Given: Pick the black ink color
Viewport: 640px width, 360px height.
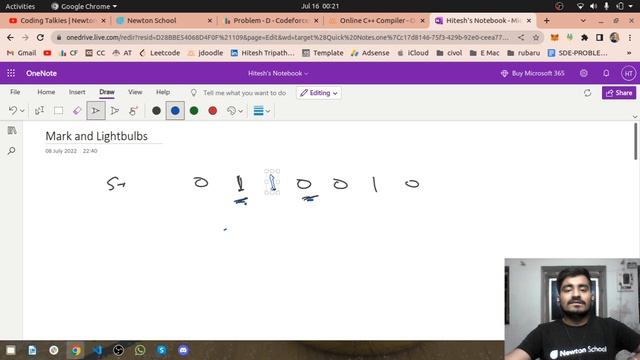Looking at the screenshot, I should pos(156,111).
